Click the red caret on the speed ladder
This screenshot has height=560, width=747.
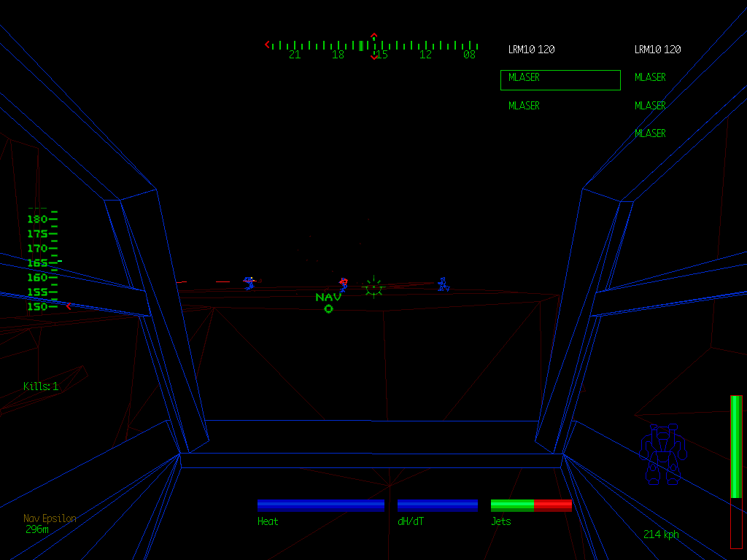[x=69, y=306]
